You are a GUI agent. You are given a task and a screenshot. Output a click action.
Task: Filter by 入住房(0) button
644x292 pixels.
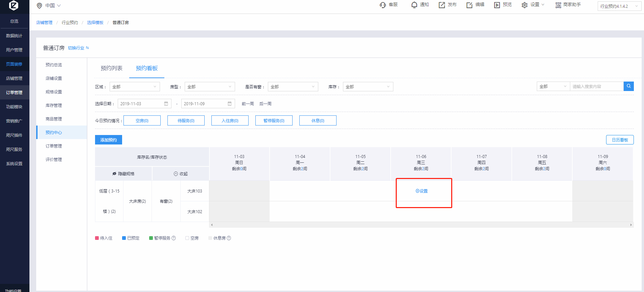pos(230,120)
